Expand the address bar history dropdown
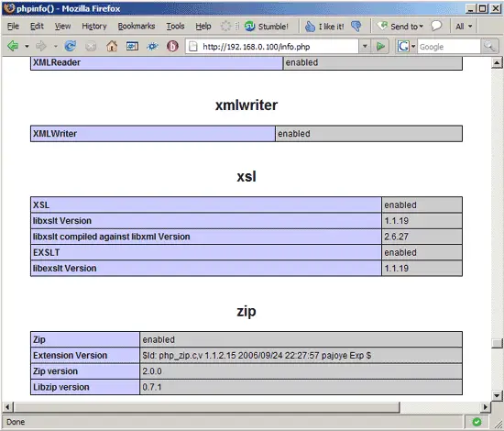 [x=365, y=47]
